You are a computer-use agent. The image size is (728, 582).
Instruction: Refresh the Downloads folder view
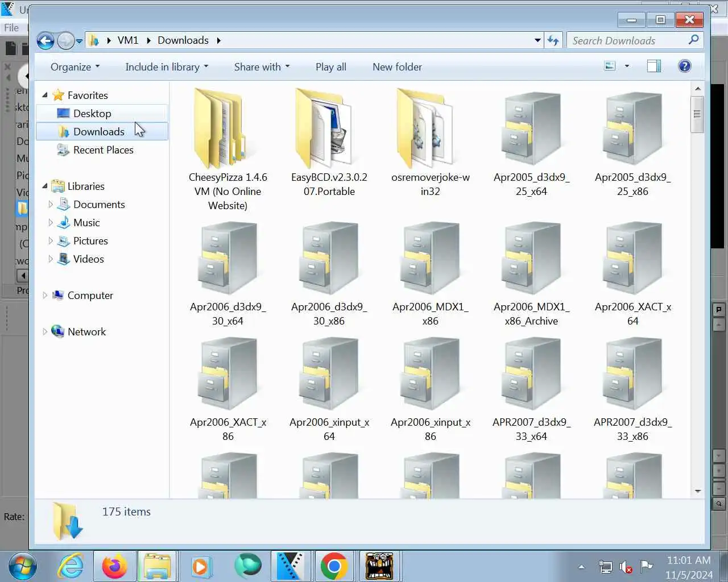point(553,40)
